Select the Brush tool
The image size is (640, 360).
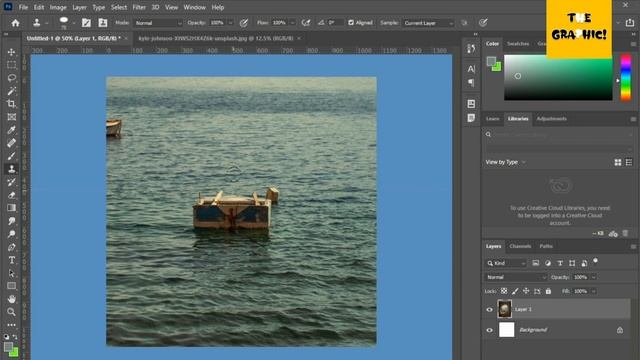(11, 156)
